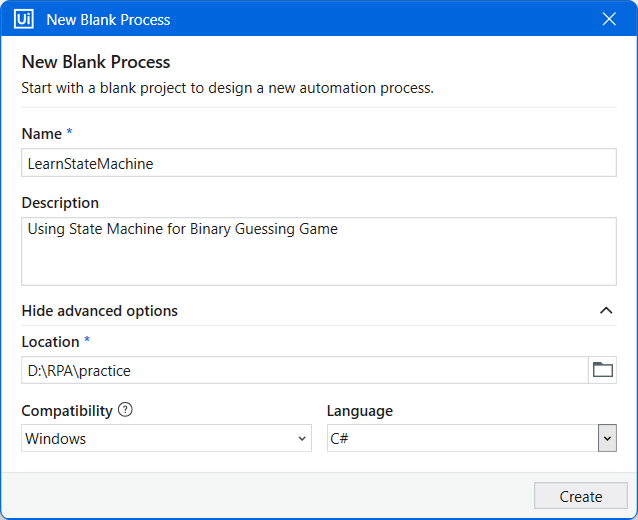The width and height of the screenshot is (638, 520).
Task: Click the Compatibility dropdown chevron arrow
Action: click(302, 439)
